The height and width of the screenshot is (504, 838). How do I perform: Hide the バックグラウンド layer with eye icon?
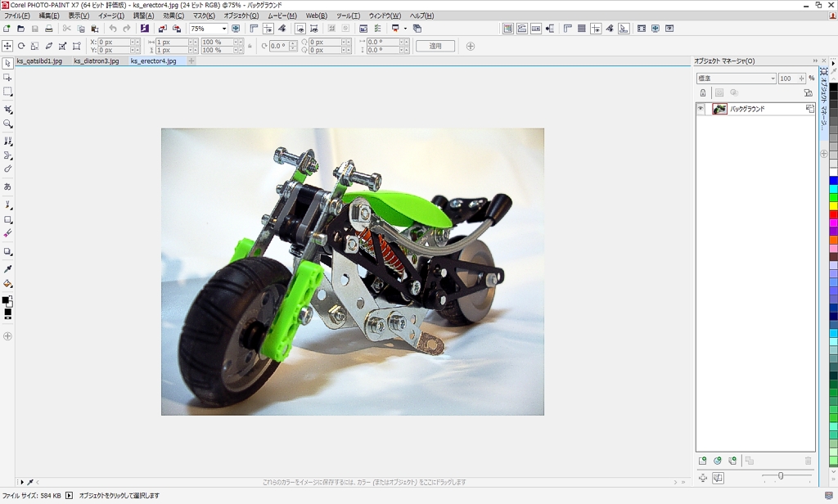tap(701, 109)
